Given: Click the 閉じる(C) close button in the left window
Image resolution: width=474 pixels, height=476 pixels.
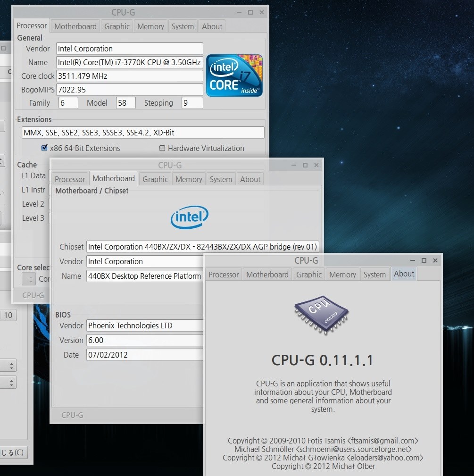Looking at the screenshot, I should click(x=13, y=452).
